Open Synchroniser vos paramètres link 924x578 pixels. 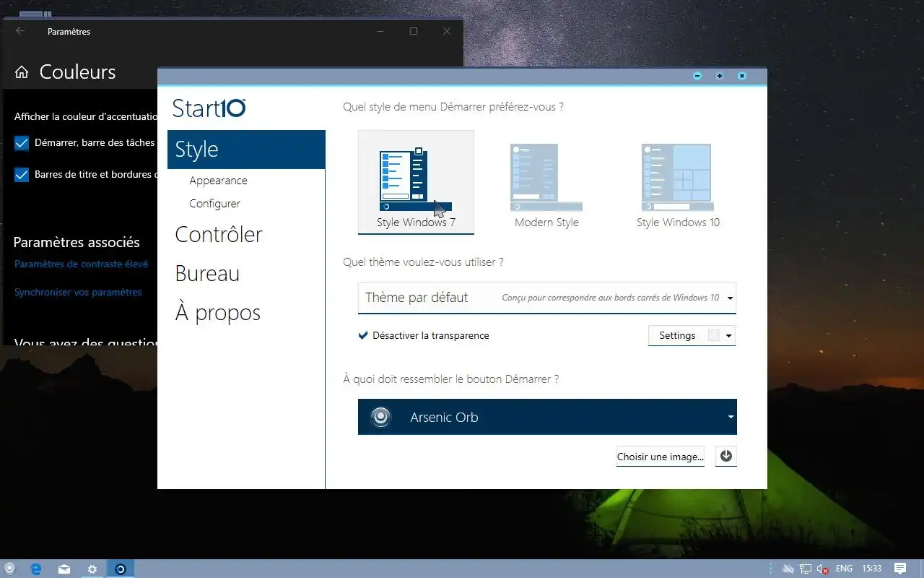[78, 292]
